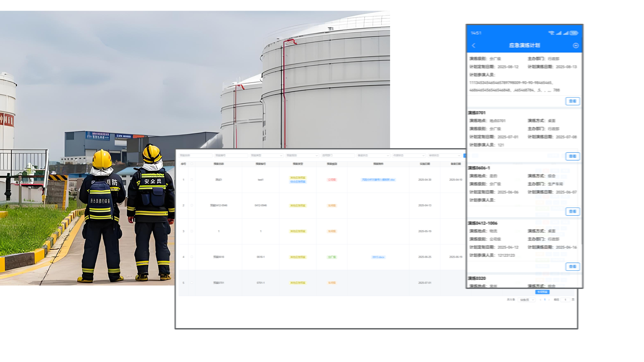
Task: Open the docx attachment link in row 预案0618
Action: (x=378, y=257)
